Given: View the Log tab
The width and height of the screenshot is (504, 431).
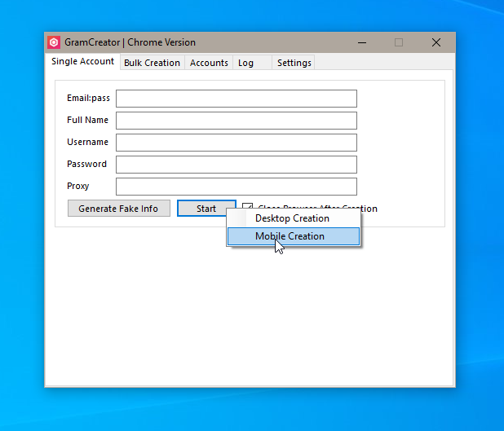Looking at the screenshot, I should (252, 63).
